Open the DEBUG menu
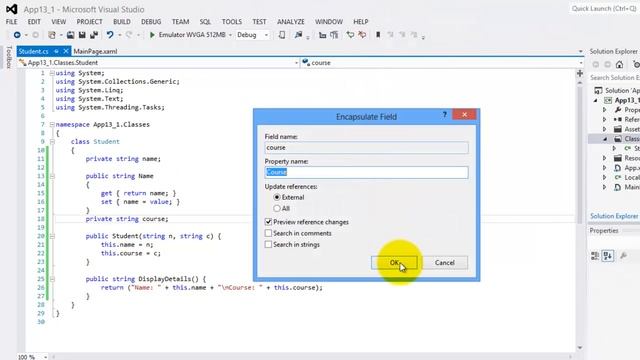The image size is (640, 360). 151,22
